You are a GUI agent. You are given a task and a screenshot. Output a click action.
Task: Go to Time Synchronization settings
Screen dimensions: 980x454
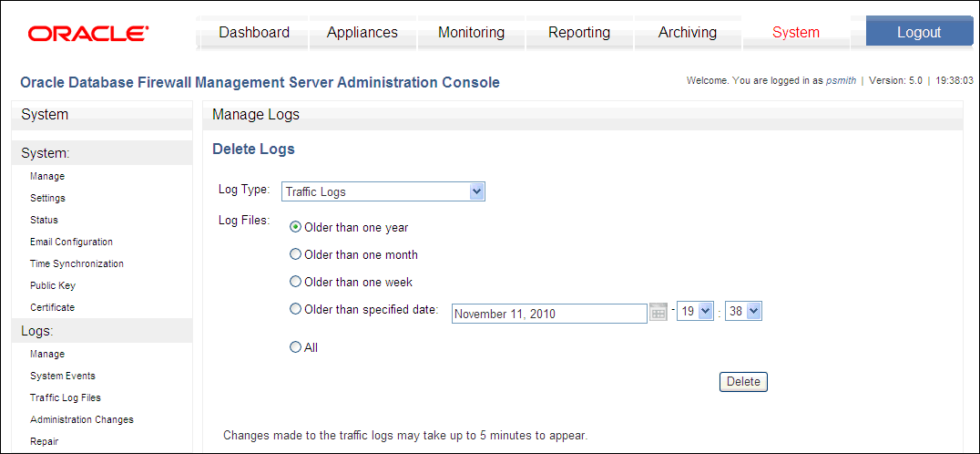77,263
